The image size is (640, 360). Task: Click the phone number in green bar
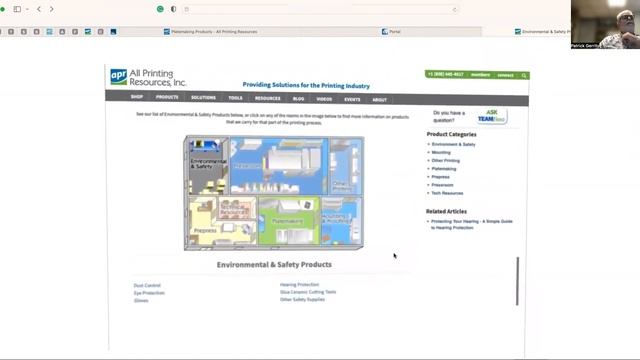[445, 74]
